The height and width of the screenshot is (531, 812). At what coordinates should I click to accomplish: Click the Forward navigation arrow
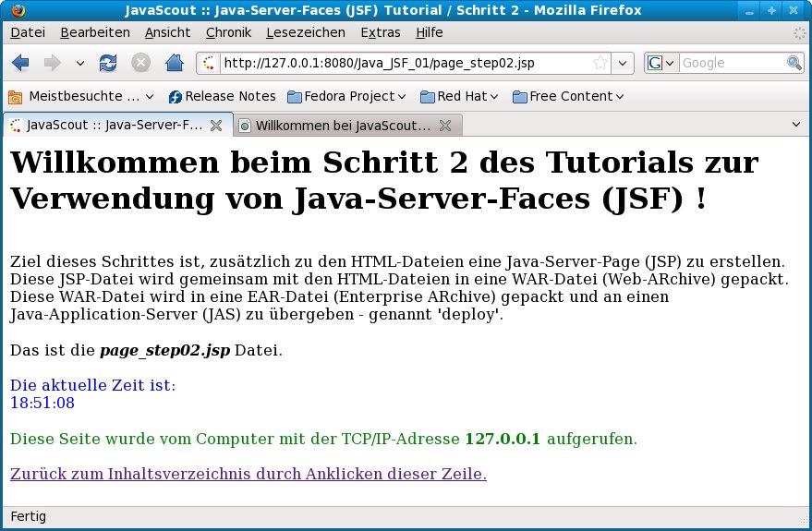click(x=52, y=64)
